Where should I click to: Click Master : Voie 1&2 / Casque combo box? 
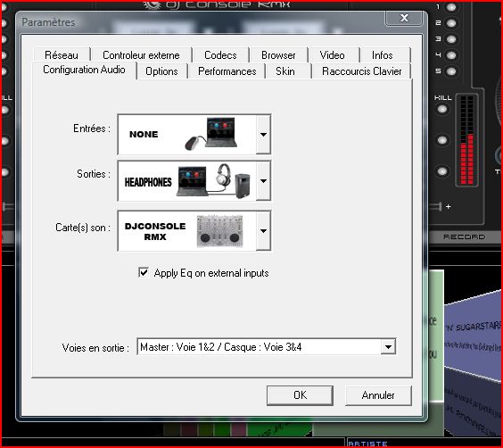tap(267, 346)
